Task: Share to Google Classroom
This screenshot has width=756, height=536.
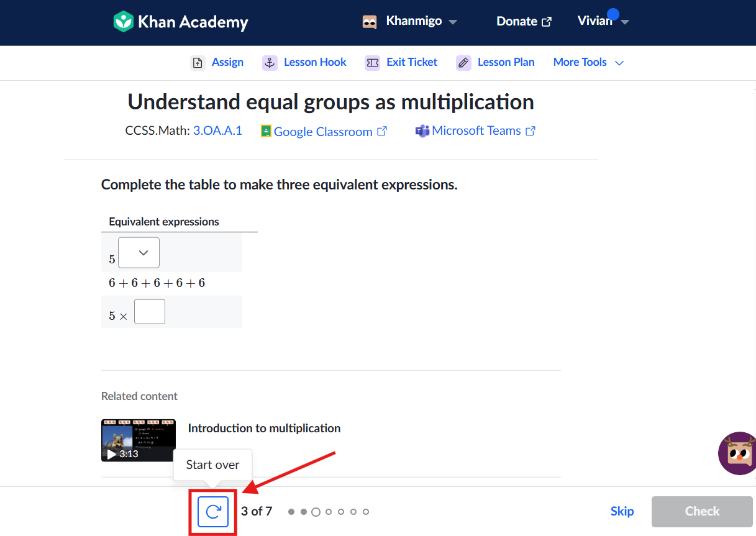Action: click(324, 132)
